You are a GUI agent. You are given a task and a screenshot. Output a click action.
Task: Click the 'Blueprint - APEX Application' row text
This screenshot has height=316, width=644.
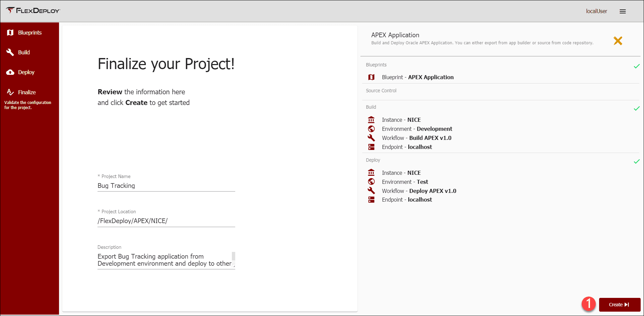click(x=418, y=77)
